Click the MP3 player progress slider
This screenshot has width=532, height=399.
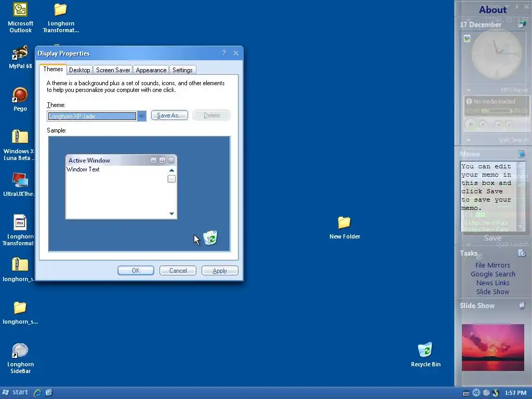tap(497, 111)
